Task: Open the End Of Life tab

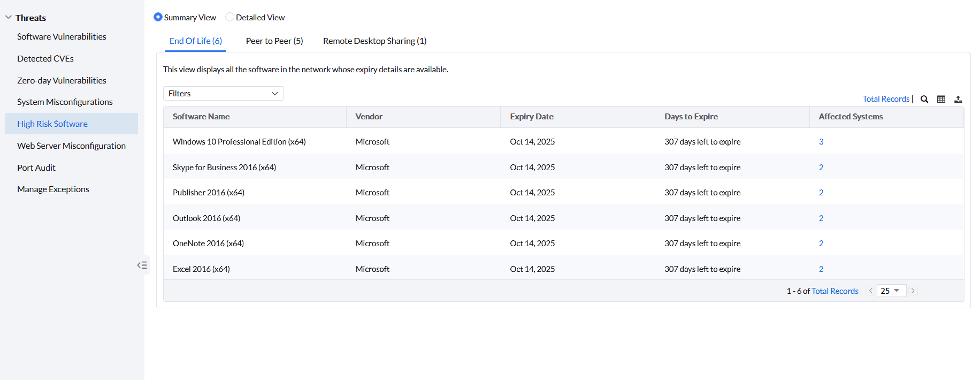Action: click(196, 41)
